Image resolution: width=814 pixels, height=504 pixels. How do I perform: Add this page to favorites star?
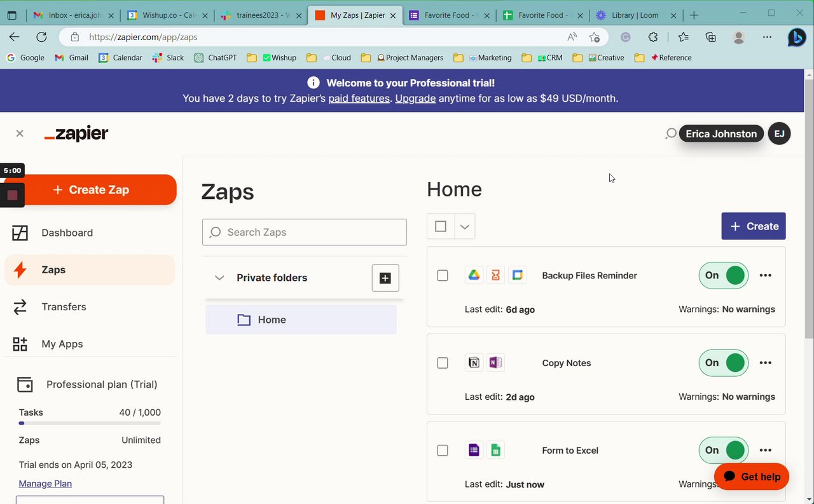pos(594,37)
